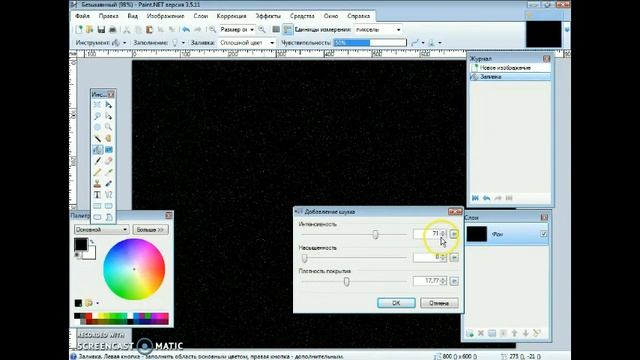640x360 pixels.
Task: Toggle the pixel grid toolbar button
Action: pyautogui.click(x=276, y=29)
